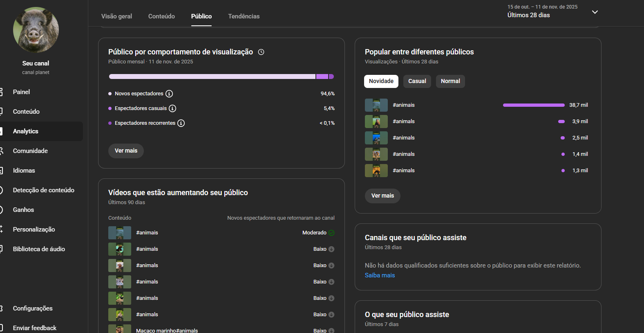Click the audience behavior percentage bar
The image size is (644, 333).
[221, 76]
